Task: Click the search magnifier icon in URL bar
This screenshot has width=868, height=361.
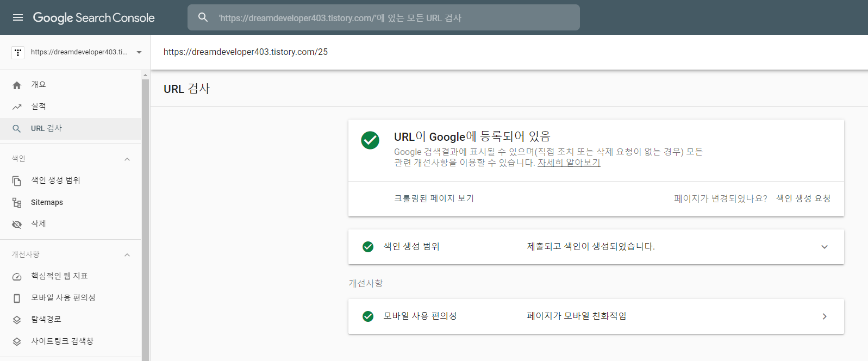Action: click(x=203, y=17)
